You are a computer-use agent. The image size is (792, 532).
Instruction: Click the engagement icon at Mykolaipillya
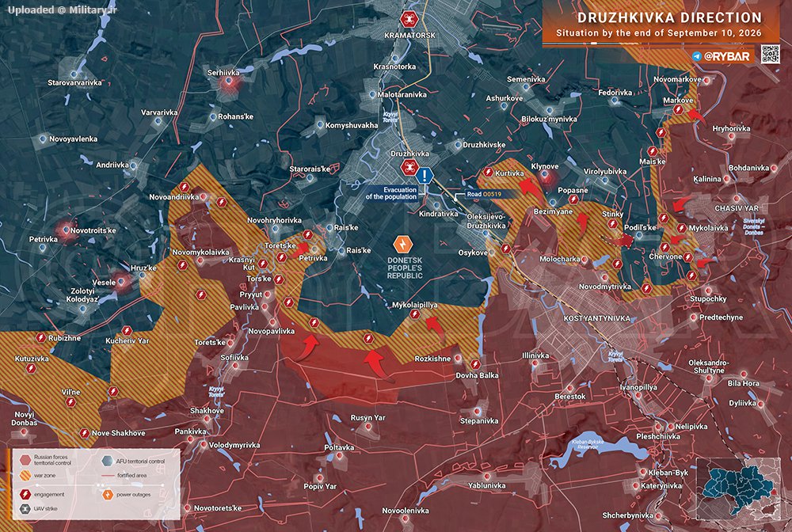coord(415,314)
